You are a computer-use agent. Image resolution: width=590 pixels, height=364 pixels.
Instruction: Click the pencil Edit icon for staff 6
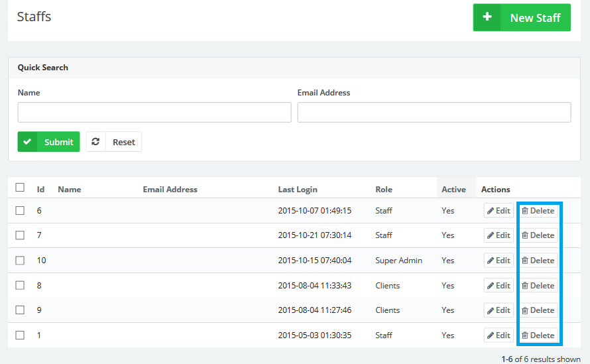(490, 211)
